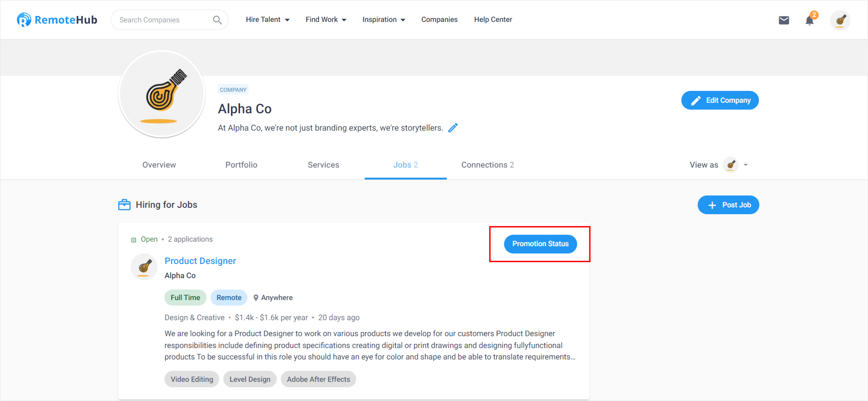Expand the Find Work dropdown
This screenshot has height=401, width=868.
click(x=326, y=20)
